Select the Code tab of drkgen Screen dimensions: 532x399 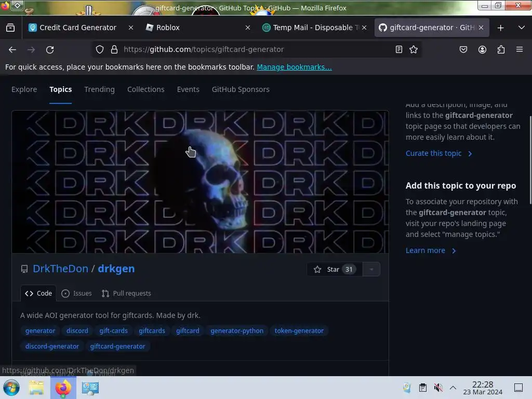coord(38,294)
